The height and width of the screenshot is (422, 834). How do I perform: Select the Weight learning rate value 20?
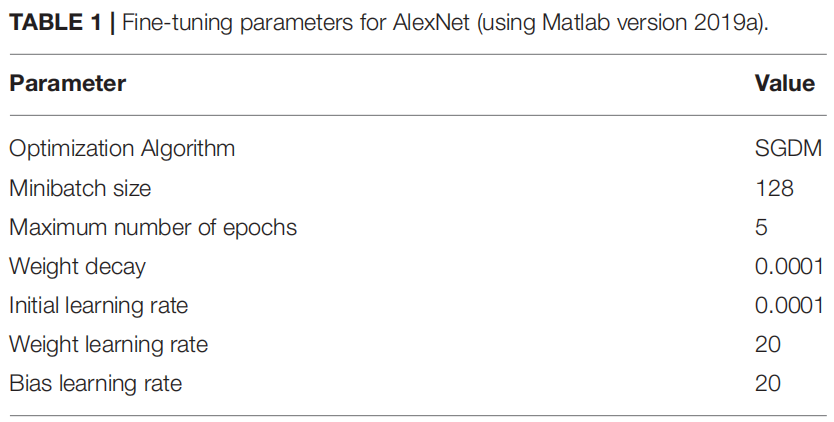768,344
